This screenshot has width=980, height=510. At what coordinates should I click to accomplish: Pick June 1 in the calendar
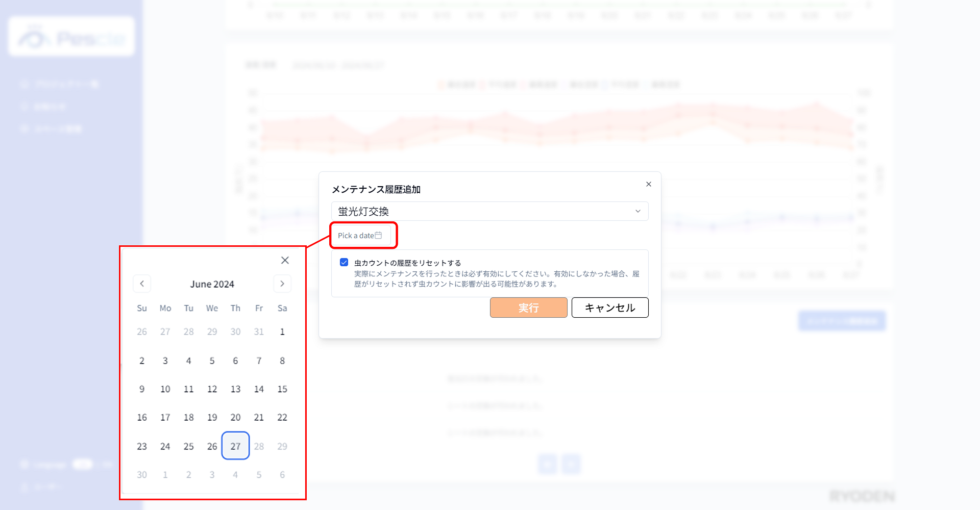click(x=282, y=331)
